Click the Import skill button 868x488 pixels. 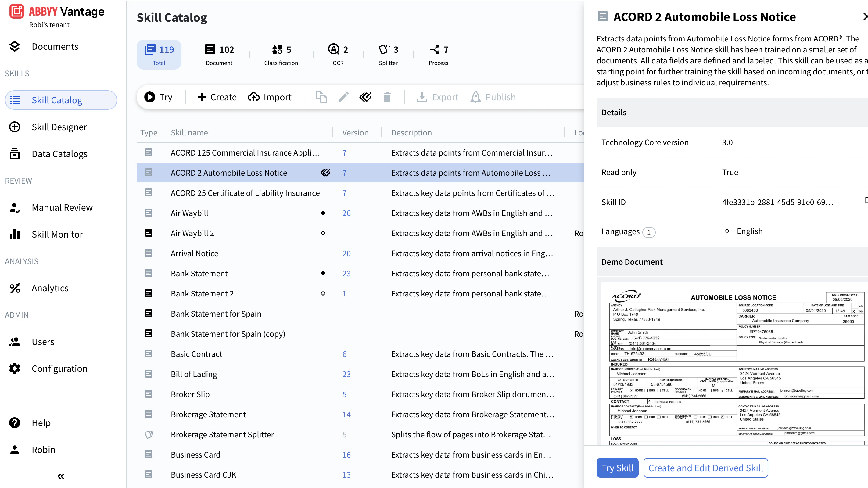[270, 97]
